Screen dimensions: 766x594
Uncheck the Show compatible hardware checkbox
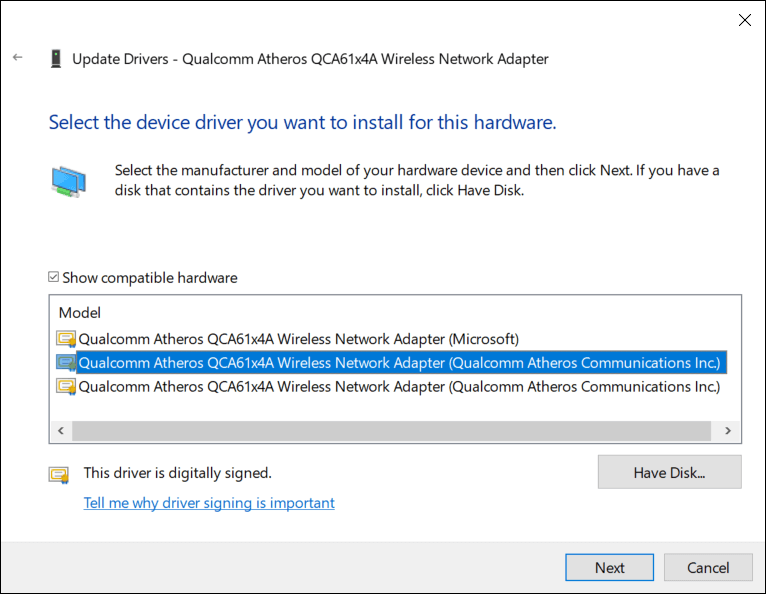tap(54, 278)
